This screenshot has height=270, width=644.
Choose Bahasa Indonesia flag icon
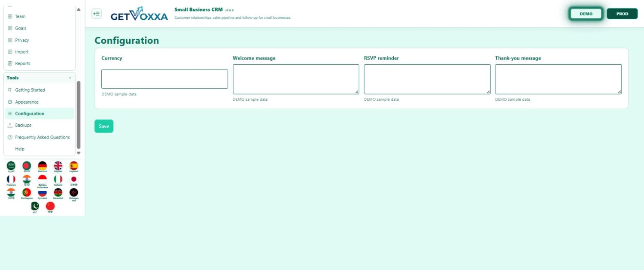(42, 181)
